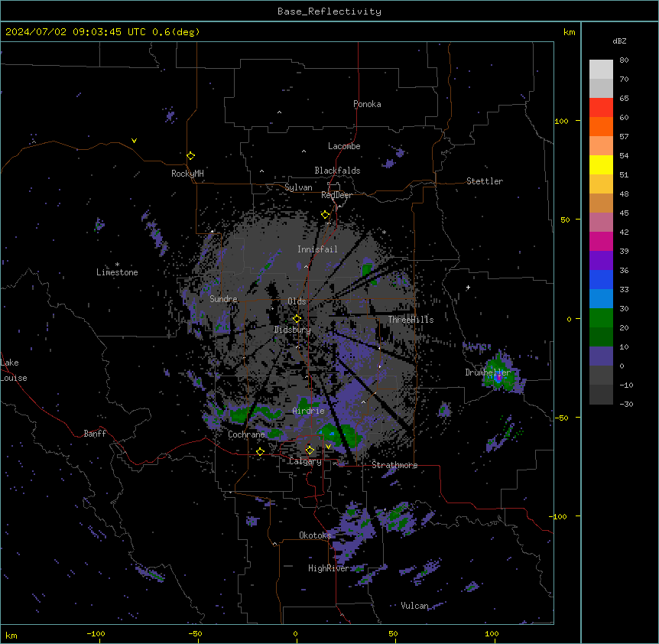Select the Cochrane label
Screen dimensions: 659x644
(x=246, y=434)
